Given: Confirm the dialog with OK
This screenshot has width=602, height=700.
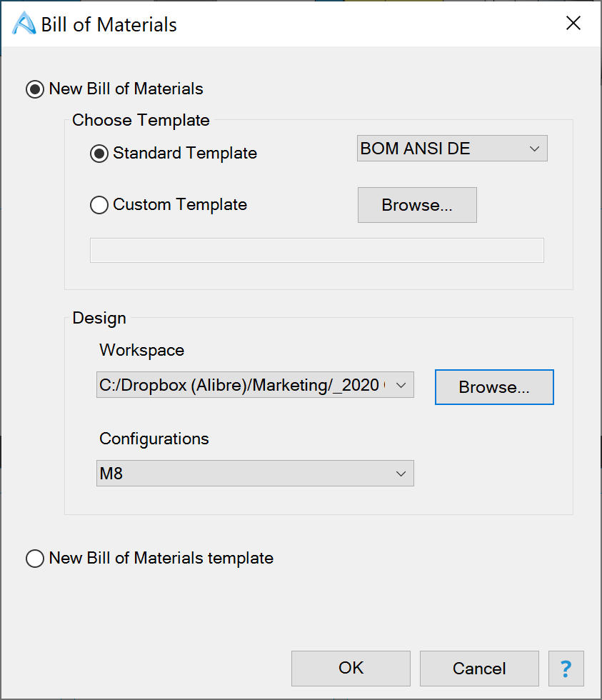Looking at the screenshot, I should coord(351,669).
